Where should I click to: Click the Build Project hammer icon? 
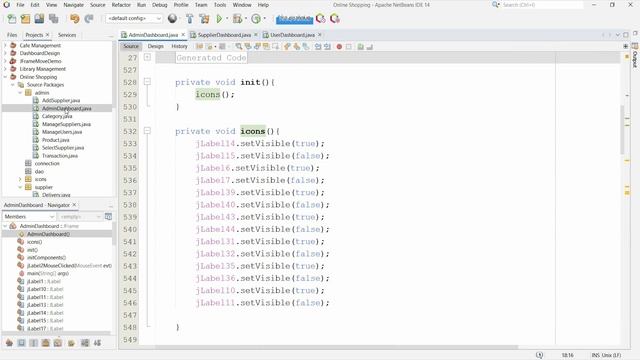click(190, 19)
